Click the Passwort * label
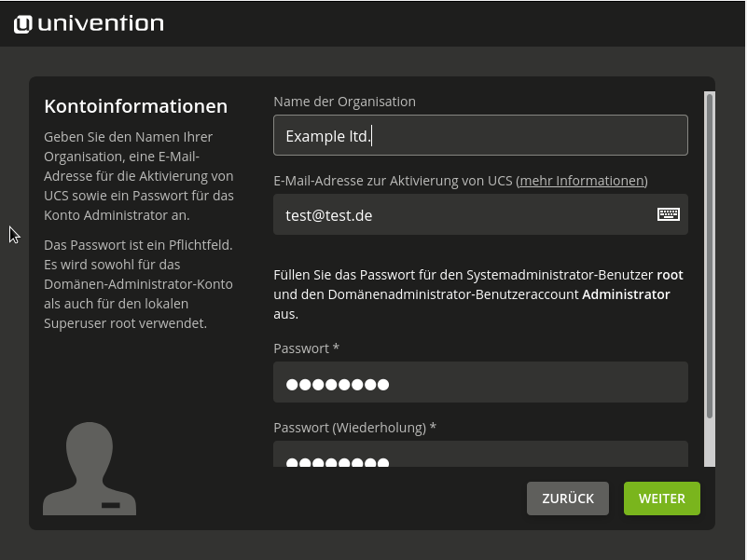The image size is (747, 560). 306,348
